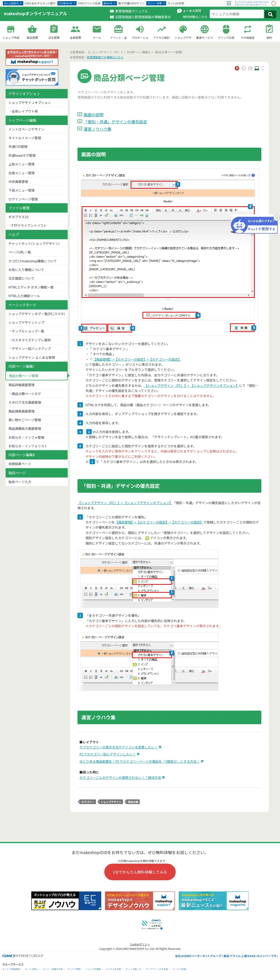Open CFD国内1位 GMOクリック証券 top link
The image size is (280, 980).
(79, 3)
